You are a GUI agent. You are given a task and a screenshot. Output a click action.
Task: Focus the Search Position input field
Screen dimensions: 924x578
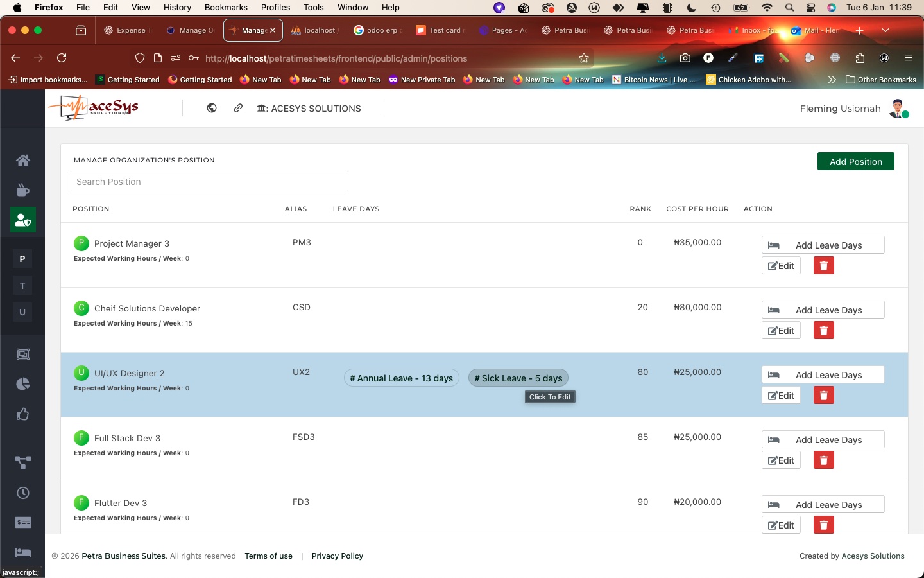[x=209, y=182]
